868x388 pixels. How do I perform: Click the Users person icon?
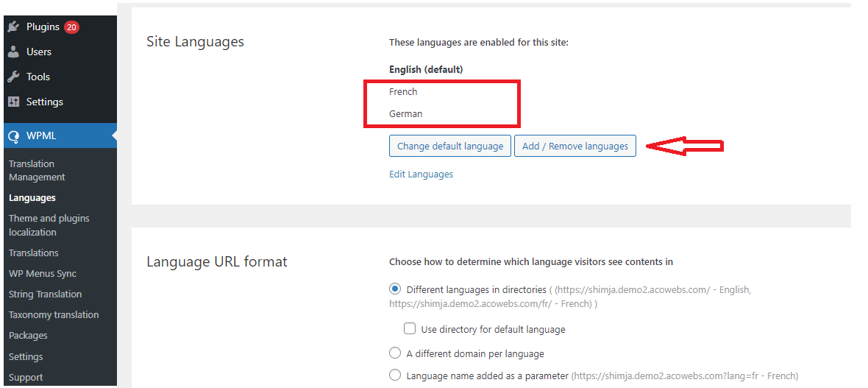coord(14,52)
